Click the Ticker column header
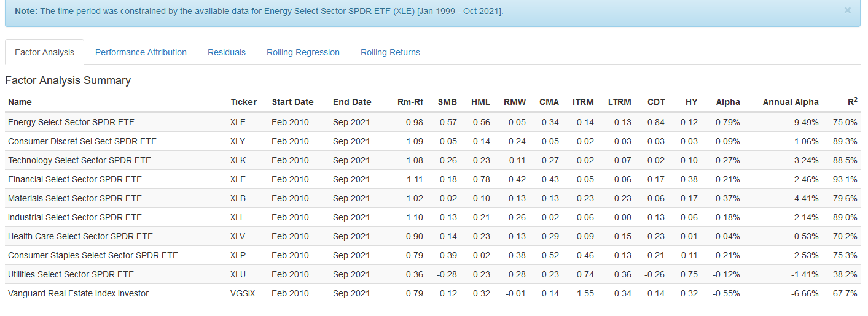This screenshot has height=316, width=868. pyautogui.click(x=244, y=102)
